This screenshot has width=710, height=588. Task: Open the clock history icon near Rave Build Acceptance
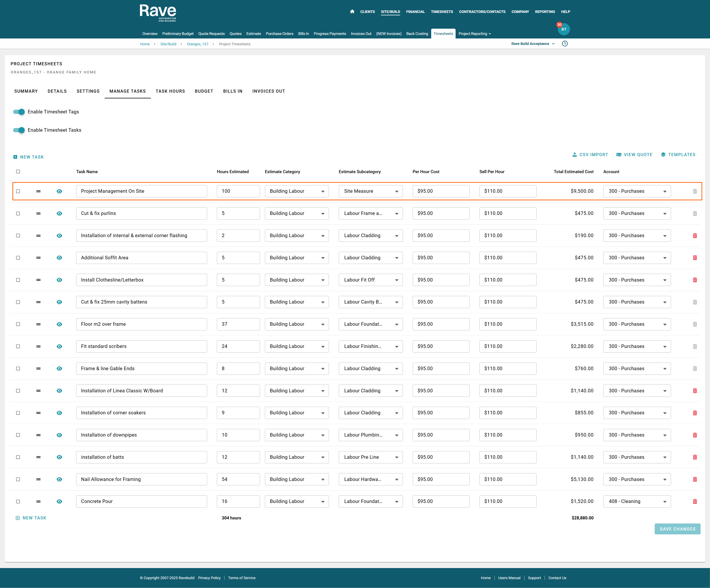(x=565, y=44)
